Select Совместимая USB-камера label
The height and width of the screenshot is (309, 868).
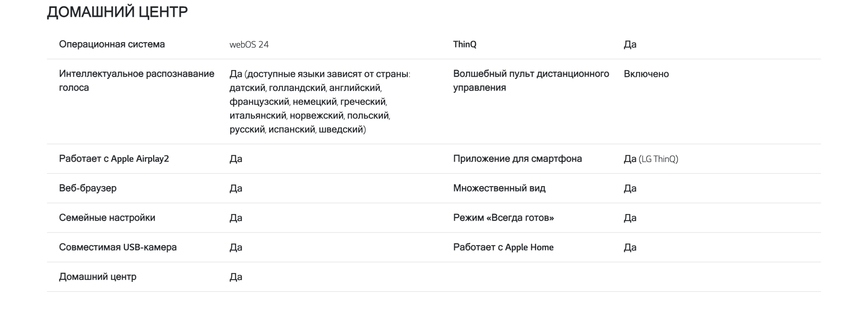tap(118, 247)
